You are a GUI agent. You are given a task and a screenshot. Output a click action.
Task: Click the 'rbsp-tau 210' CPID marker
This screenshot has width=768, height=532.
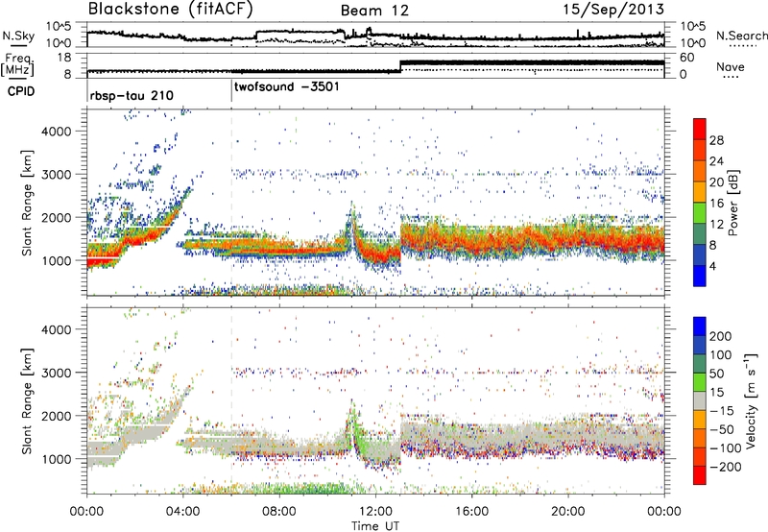pyautogui.click(x=132, y=95)
